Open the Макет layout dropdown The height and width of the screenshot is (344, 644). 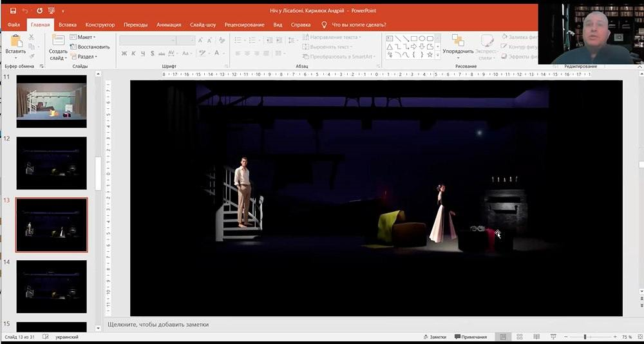tap(82, 37)
